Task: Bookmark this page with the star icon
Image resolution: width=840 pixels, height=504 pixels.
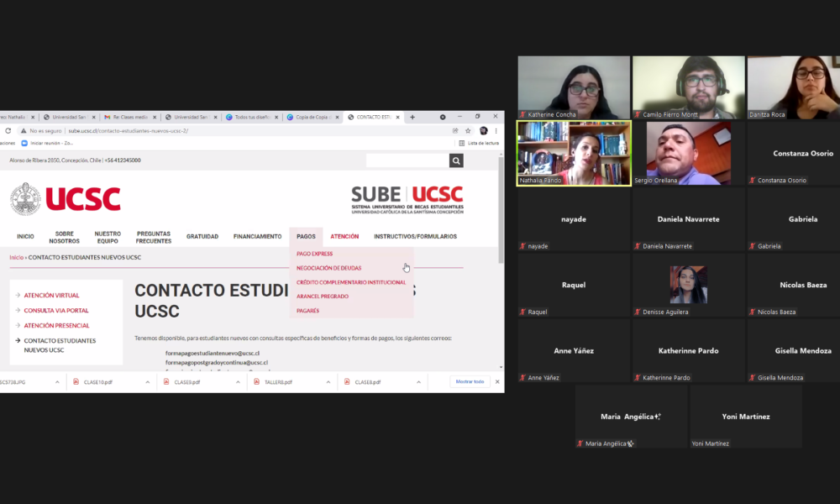Action: pos(468,131)
